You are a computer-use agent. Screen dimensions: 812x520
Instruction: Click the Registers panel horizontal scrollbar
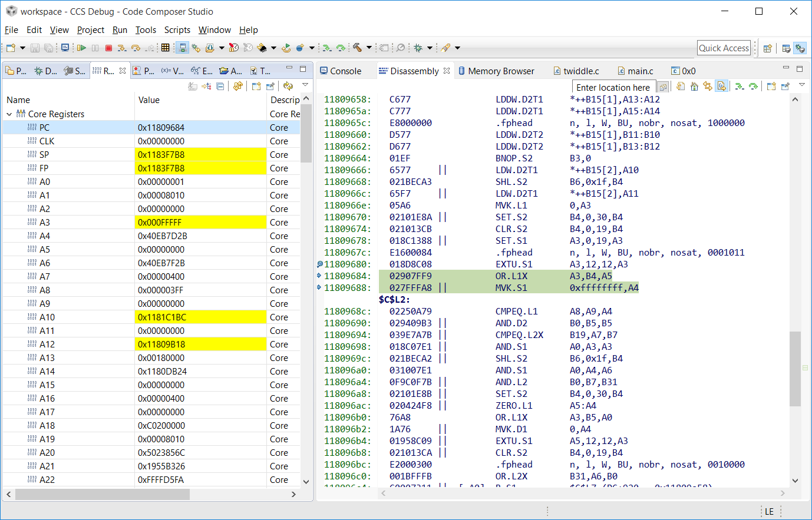pyautogui.click(x=102, y=494)
